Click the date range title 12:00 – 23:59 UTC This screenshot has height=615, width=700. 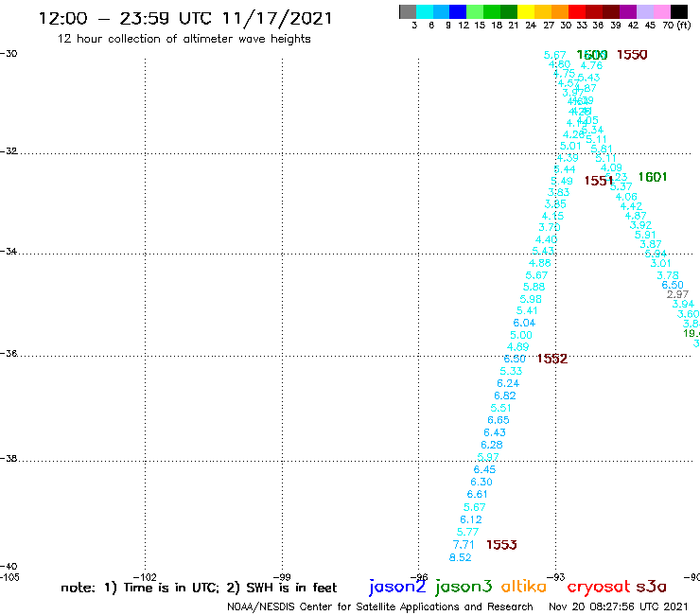(185, 18)
